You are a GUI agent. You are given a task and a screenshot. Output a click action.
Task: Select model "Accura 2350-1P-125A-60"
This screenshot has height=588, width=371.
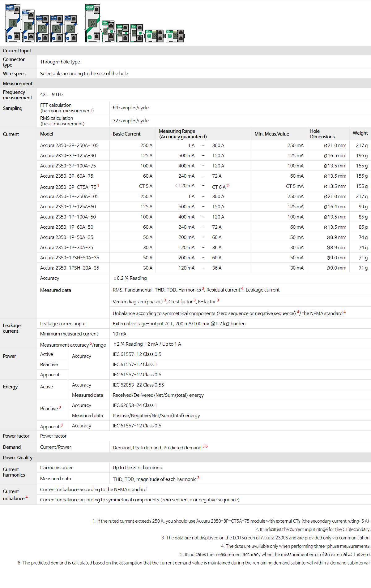68,207
